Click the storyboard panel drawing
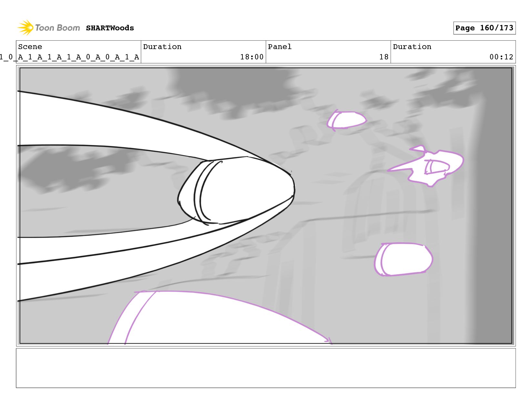532x412 pixels. 266,206
